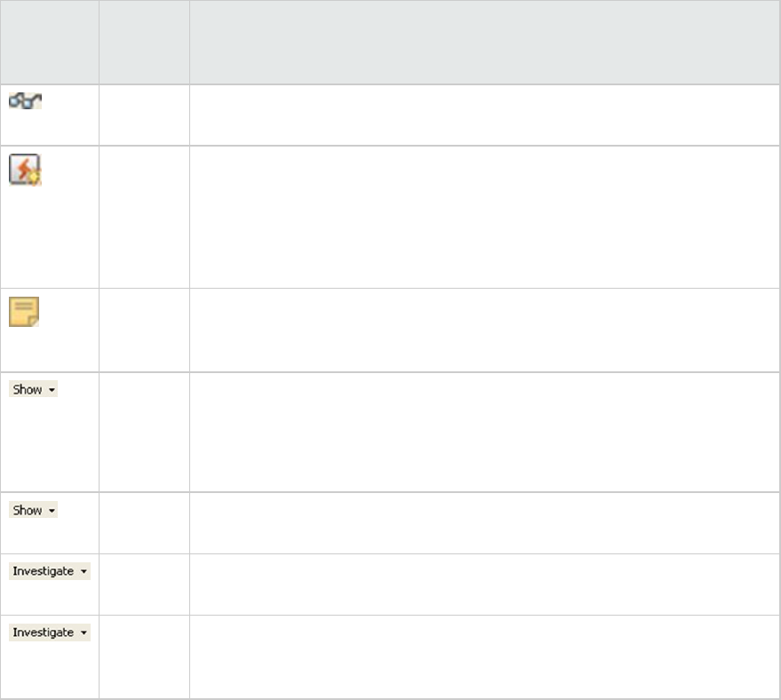781x700 pixels.
Task: Click the wide description cell in the eyeglasses row
Action: (x=484, y=115)
